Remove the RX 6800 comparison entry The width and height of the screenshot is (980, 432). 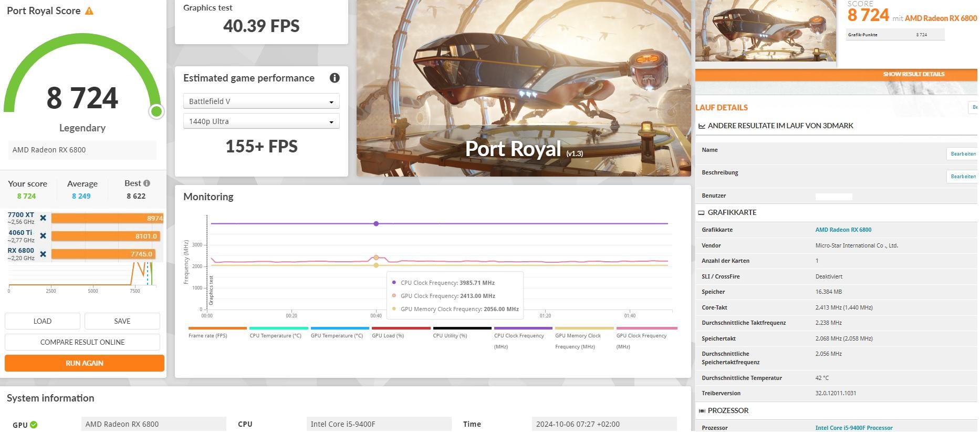tap(43, 254)
